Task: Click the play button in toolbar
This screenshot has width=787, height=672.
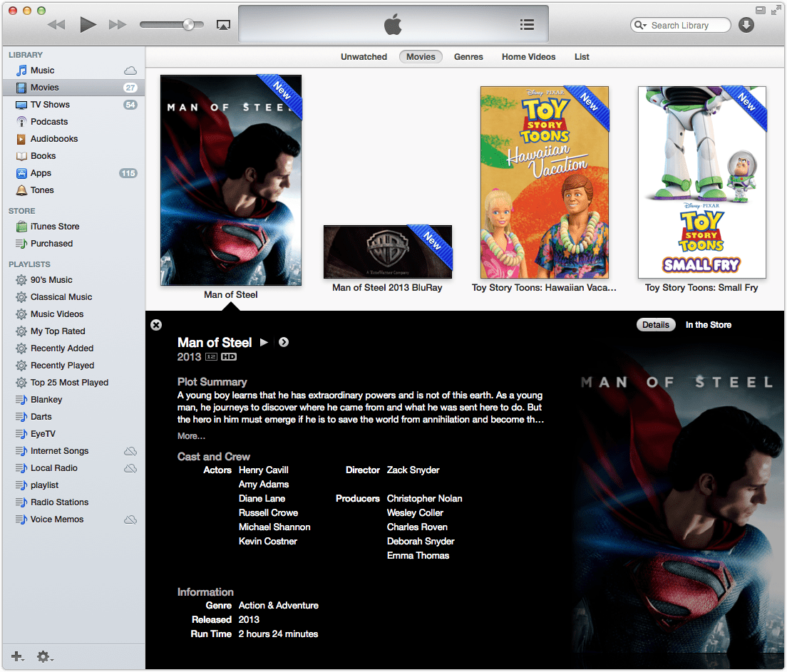Action: coord(88,24)
